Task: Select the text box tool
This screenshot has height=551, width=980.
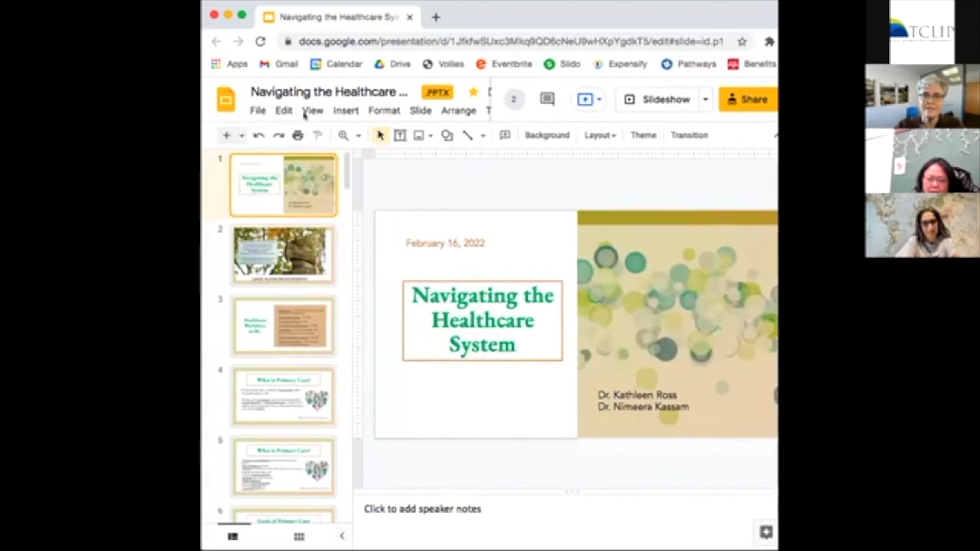Action: tap(400, 136)
